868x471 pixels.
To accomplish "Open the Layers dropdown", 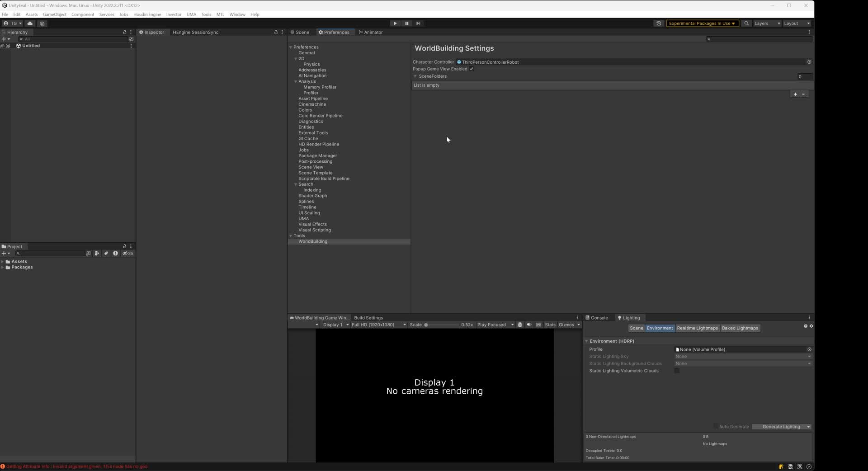I will [767, 24].
